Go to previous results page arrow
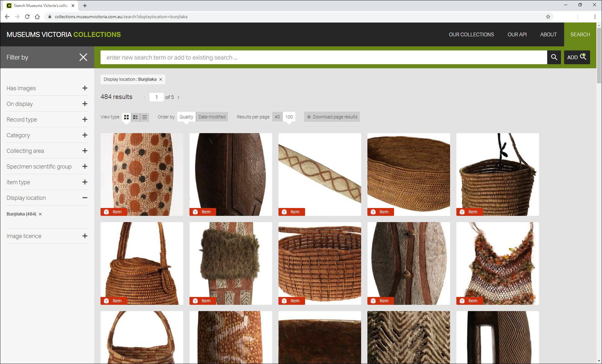This screenshot has width=602, height=364. click(145, 97)
